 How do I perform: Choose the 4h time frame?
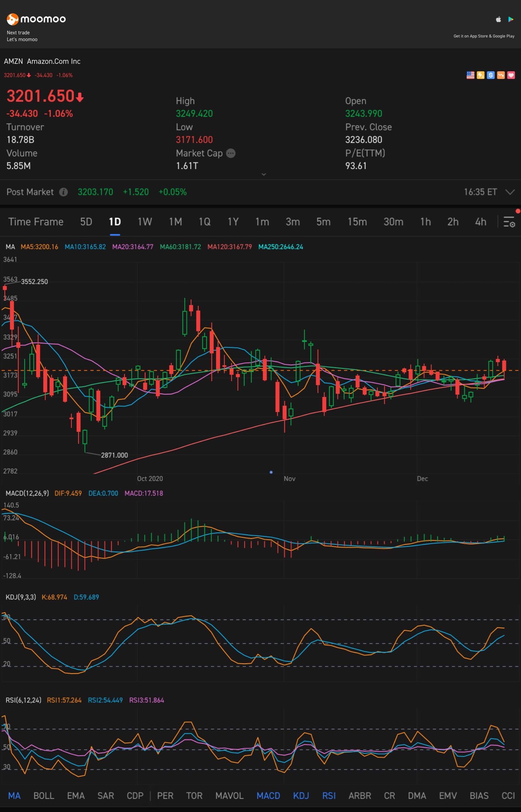(481, 222)
